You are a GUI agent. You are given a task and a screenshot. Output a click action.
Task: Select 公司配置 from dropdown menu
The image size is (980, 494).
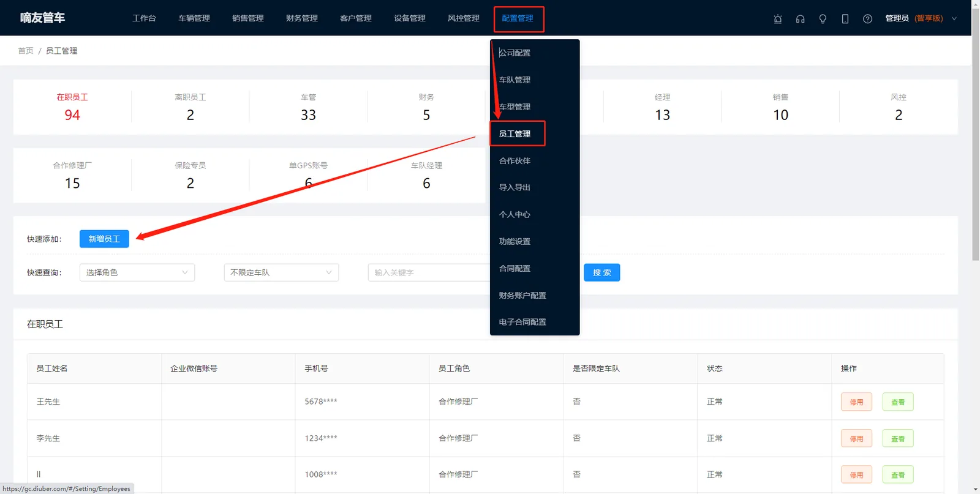pos(535,53)
